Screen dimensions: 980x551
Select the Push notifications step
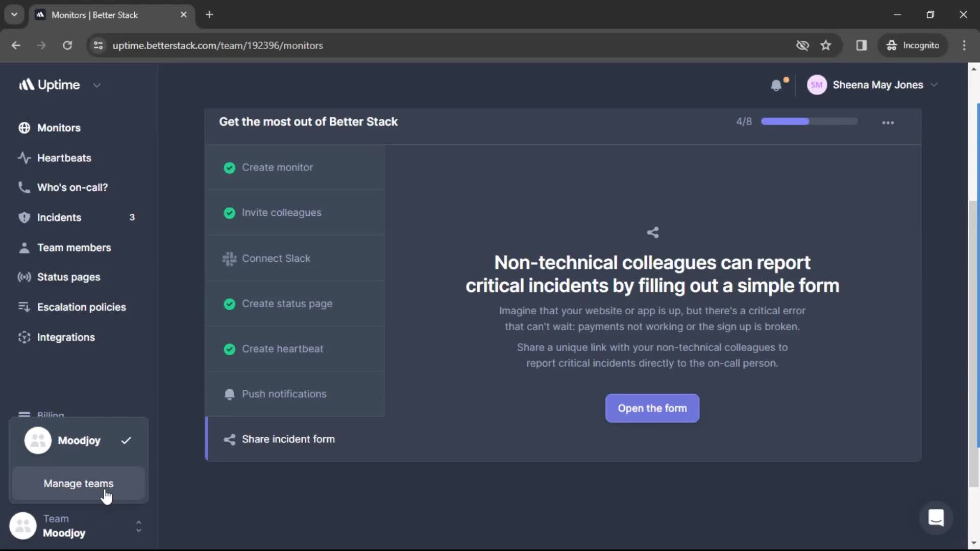pyautogui.click(x=295, y=394)
